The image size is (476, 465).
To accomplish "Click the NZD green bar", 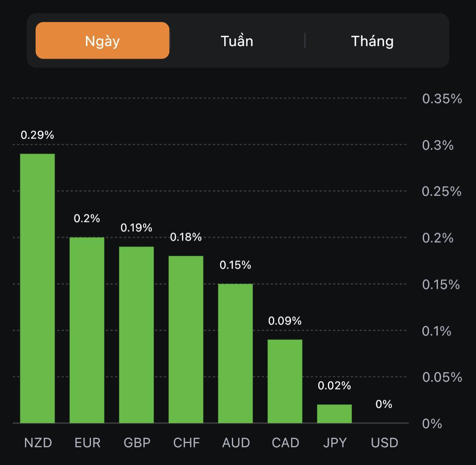I will 38,287.
